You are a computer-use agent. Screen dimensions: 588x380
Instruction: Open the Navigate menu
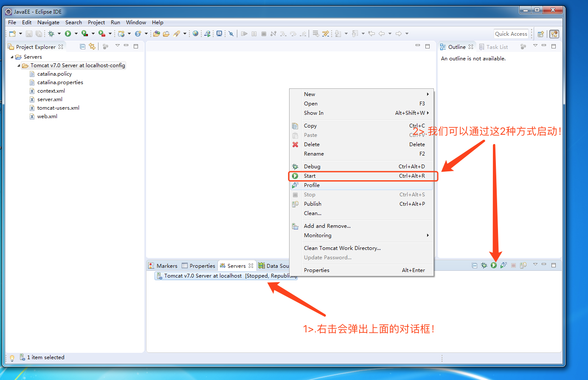[x=48, y=23]
